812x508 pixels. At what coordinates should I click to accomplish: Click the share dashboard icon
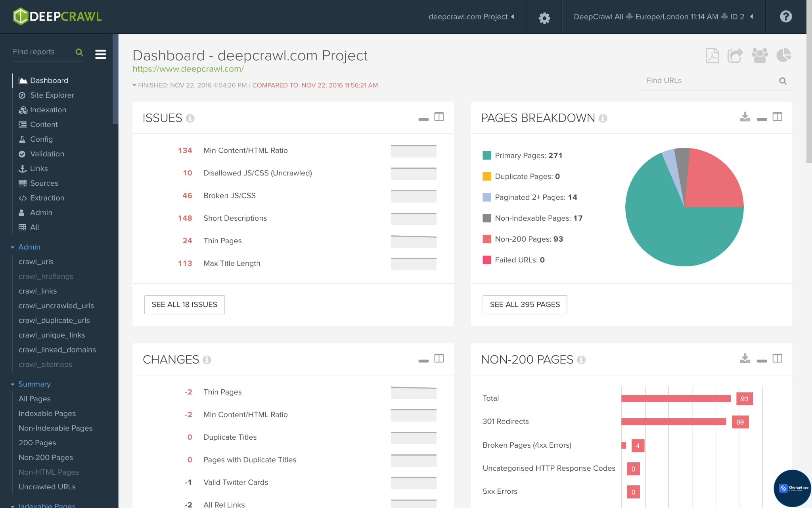[x=735, y=56]
